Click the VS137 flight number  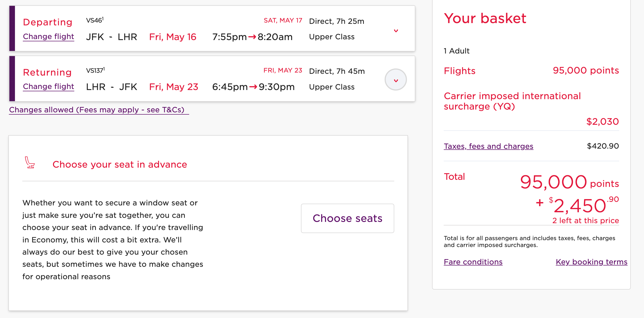coord(95,70)
